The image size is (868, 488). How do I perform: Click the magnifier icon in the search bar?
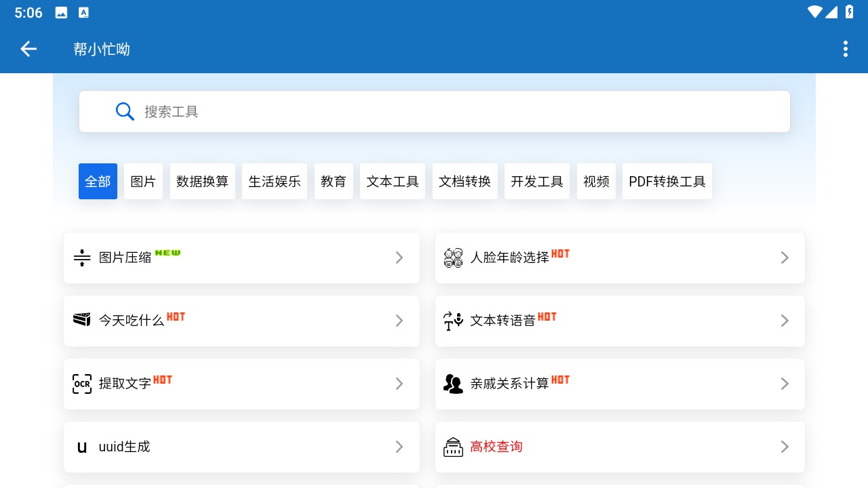point(125,111)
